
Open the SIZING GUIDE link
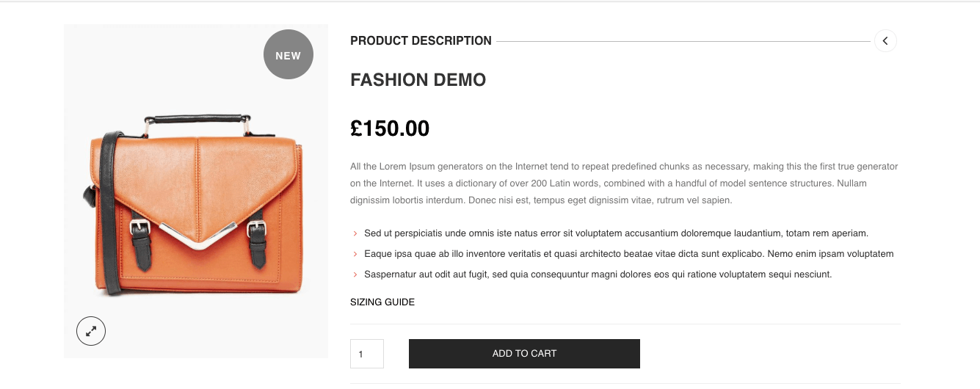click(382, 302)
